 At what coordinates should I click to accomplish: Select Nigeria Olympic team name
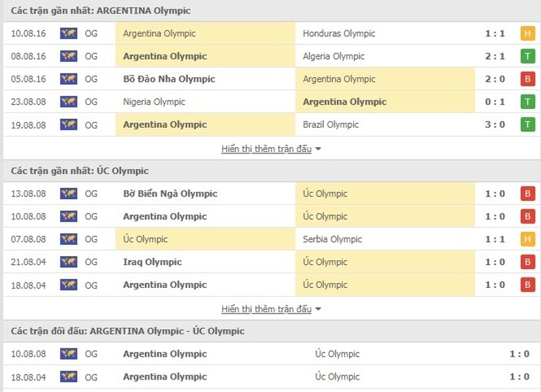click(x=154, y=102)
